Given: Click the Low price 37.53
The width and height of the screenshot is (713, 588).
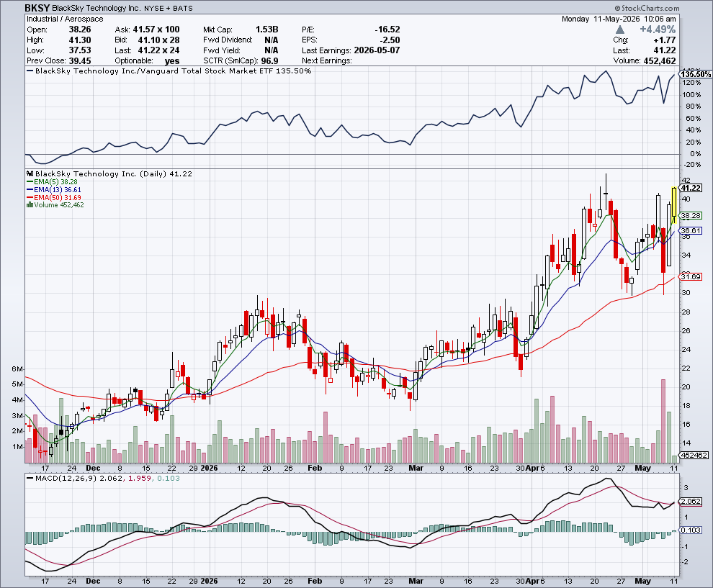Looking at the screenshot, I should [x=80, y=50].
